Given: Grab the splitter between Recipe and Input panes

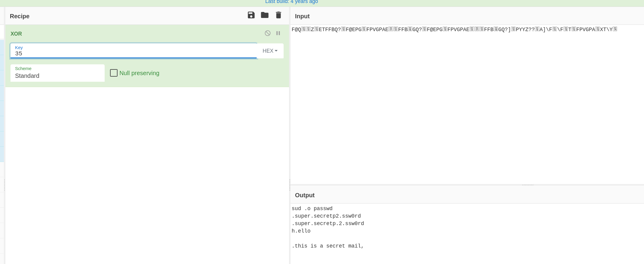Looking at the screenshot, I should coord(290,185).
